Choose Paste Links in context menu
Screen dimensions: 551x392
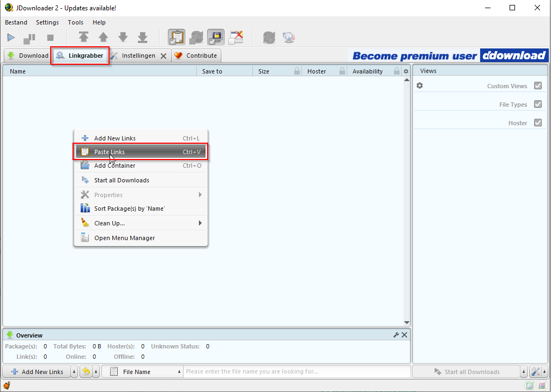141,152
